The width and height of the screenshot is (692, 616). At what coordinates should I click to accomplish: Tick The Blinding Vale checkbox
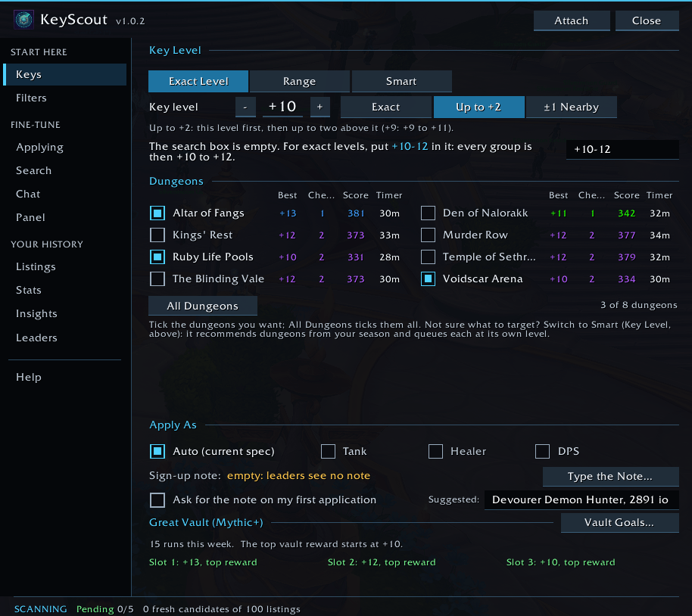tap(157, 279)
